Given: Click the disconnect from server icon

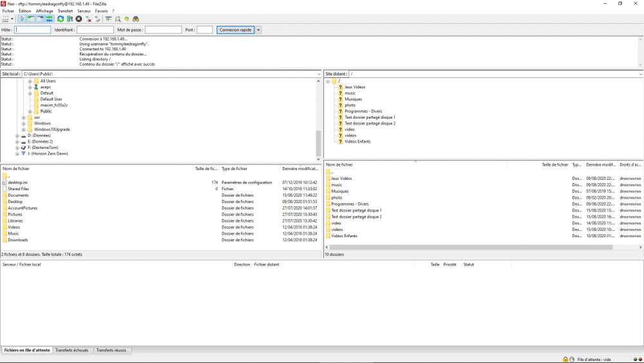Looking at the screenshot, I should tap(89, 19).
